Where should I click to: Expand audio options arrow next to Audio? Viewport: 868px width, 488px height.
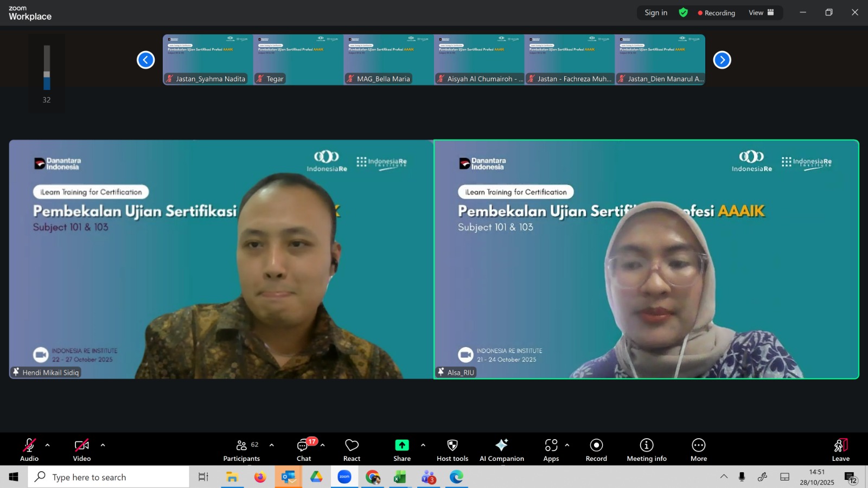coord(48,445)
